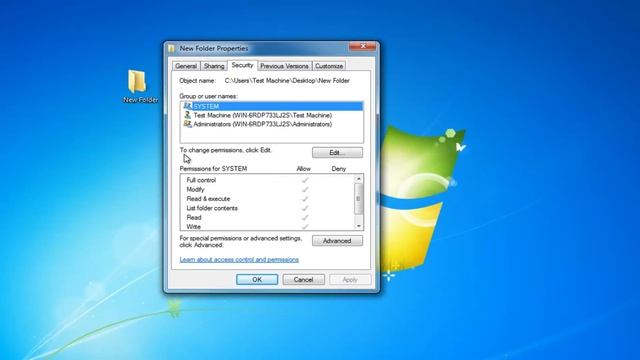640x360 pixels.
Task: Open the Customize tab
Action: [x=329, y=66]
